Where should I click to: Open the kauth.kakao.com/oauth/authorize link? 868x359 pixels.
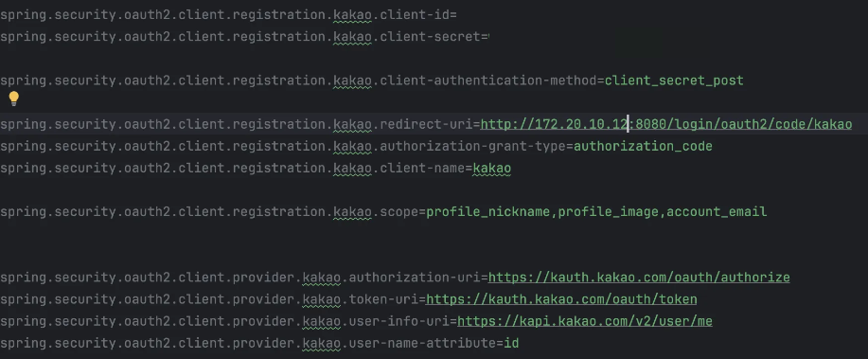(x=639, y=278)
